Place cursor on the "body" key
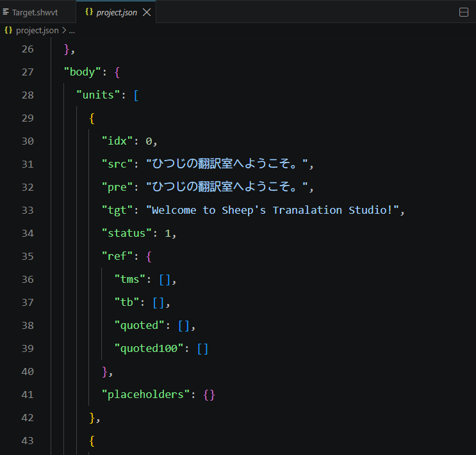The width and height of the screenshot is (476, 455). click(82, 72)
